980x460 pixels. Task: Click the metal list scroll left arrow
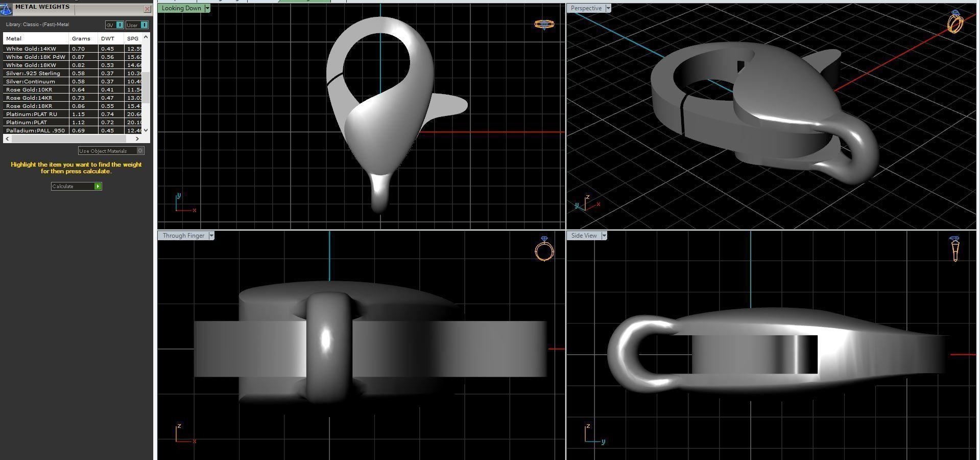pyautogui.click(x=7, y=139)
